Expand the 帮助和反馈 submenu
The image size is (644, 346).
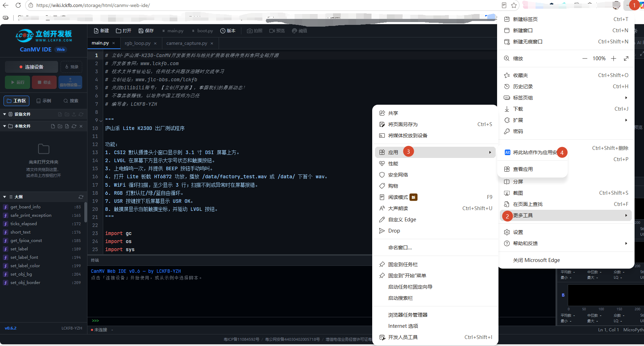566,243
